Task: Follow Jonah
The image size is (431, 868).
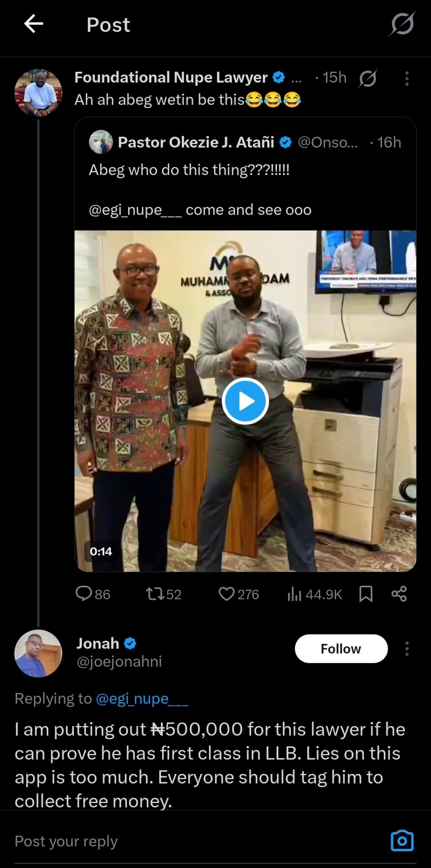Action: coord(341,648)
